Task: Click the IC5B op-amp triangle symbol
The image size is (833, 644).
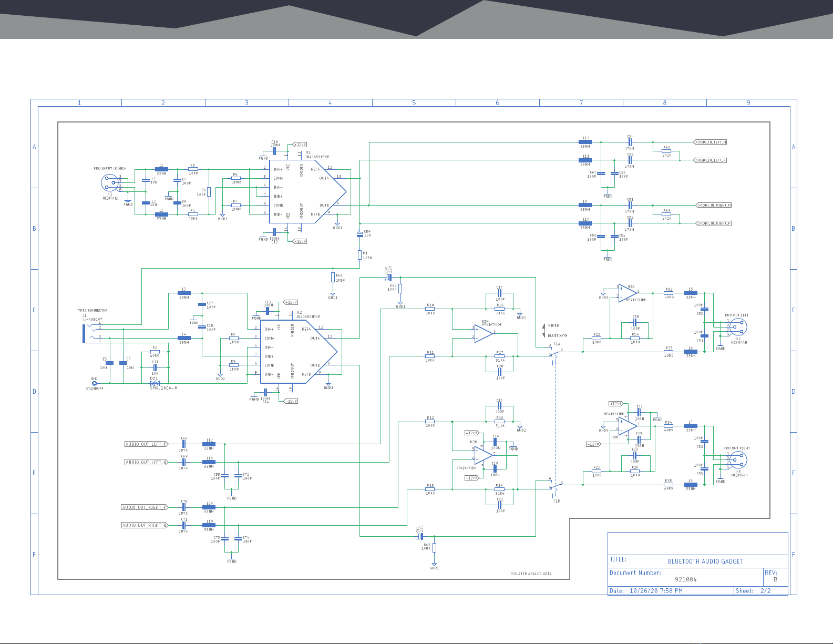Action: [628, 425]
